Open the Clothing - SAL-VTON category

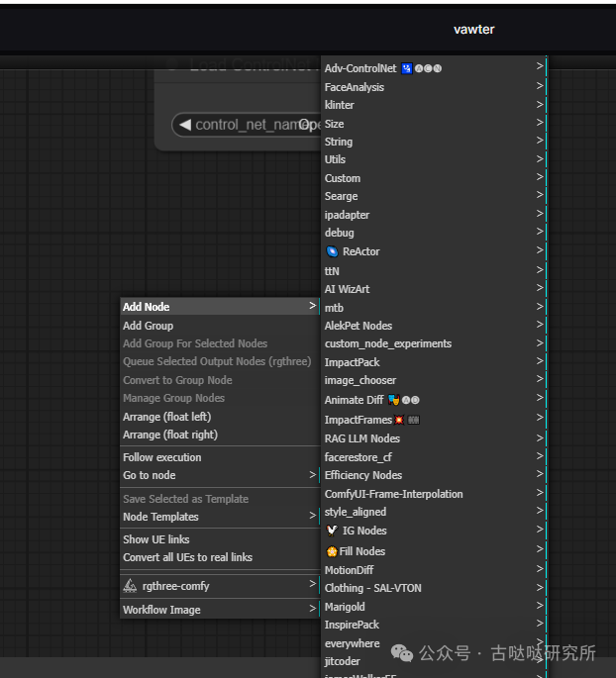coord(434,588)
